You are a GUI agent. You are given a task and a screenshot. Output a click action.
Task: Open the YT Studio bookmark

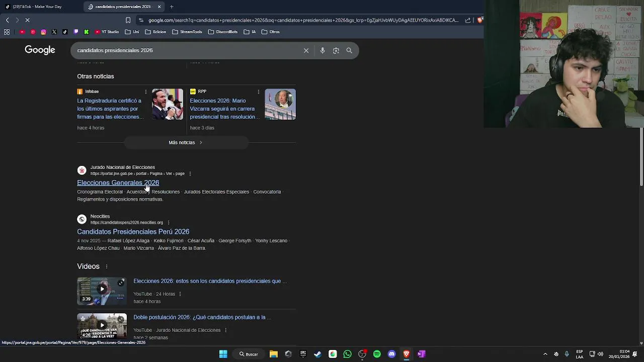click(x=107, y=32)
